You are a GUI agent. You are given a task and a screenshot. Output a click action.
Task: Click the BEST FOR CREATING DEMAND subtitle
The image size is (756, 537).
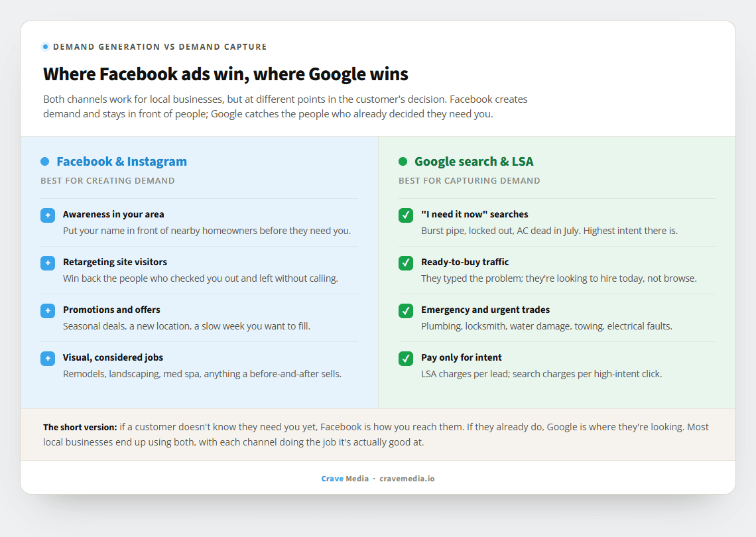coord(107,181)
